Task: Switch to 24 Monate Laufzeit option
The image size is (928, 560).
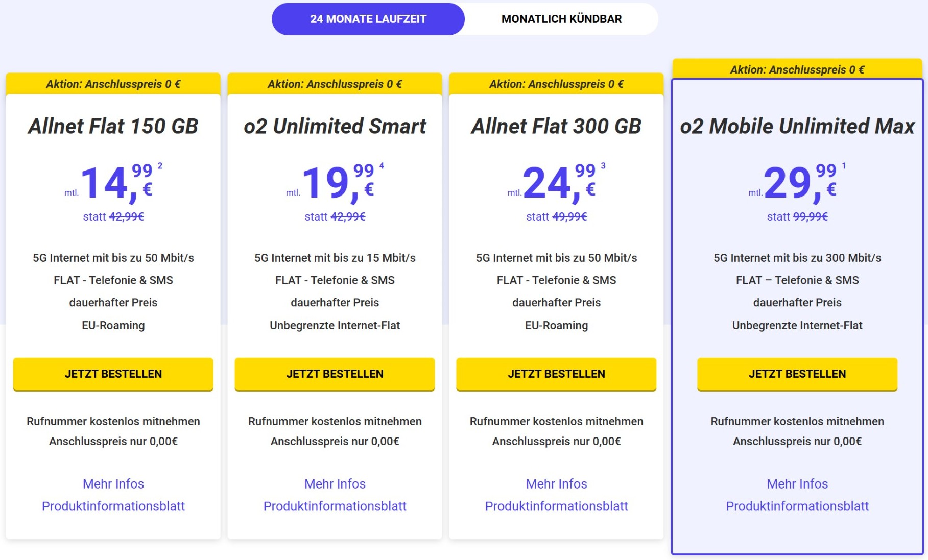Action: click(368, 19)
